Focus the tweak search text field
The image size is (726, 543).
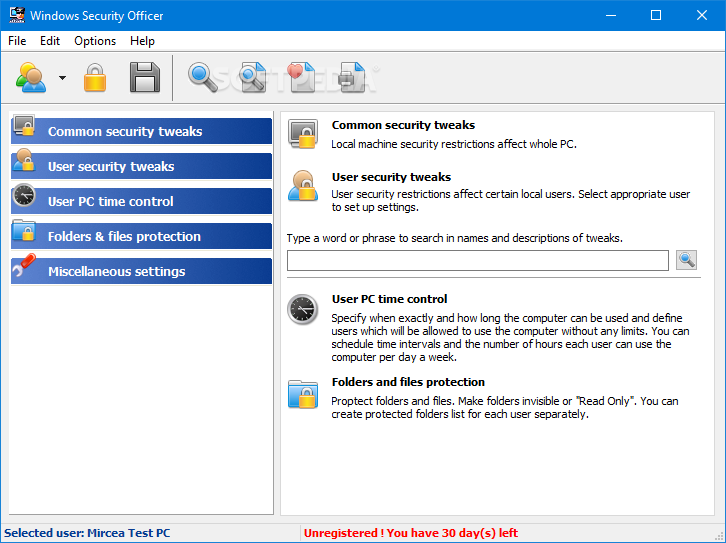point(477,260)
